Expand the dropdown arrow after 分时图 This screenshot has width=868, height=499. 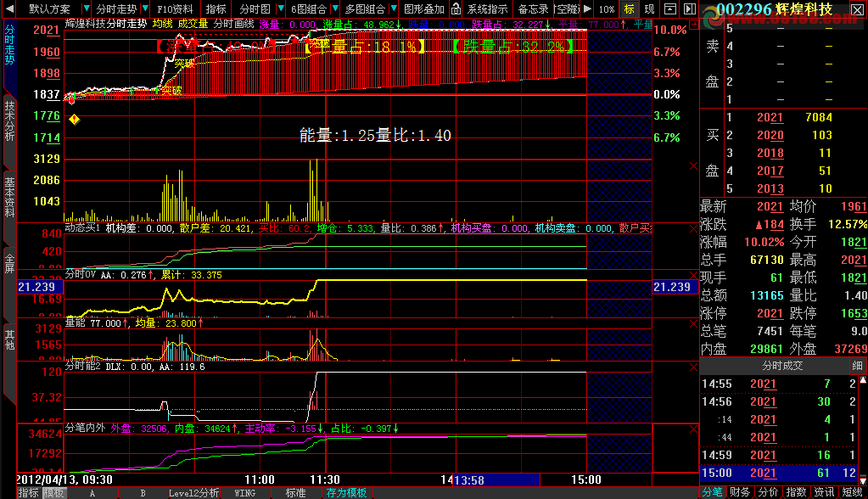pos(281,8)
